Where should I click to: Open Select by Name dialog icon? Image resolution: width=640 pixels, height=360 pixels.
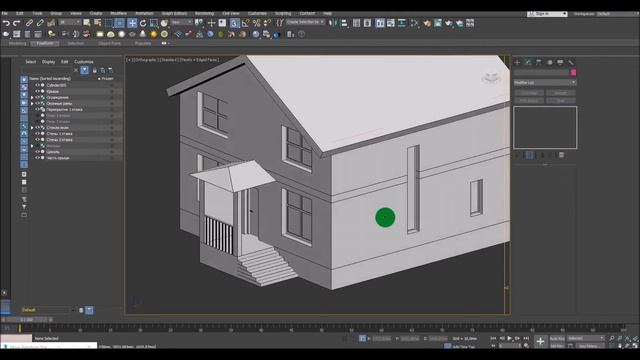click(98, 23)
